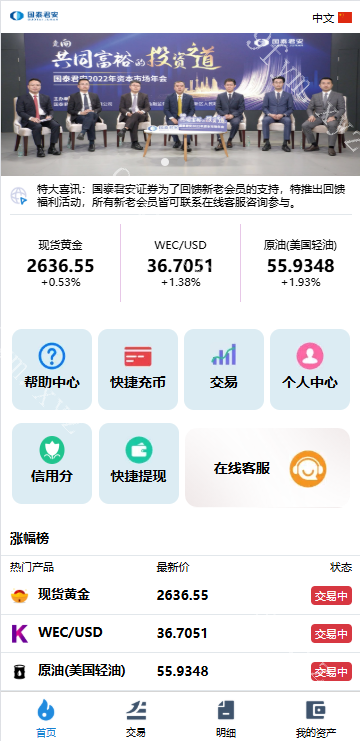Click the purple K icon for WEC/USD
This screenshot has width=360, height=741.
pos(19,633)
